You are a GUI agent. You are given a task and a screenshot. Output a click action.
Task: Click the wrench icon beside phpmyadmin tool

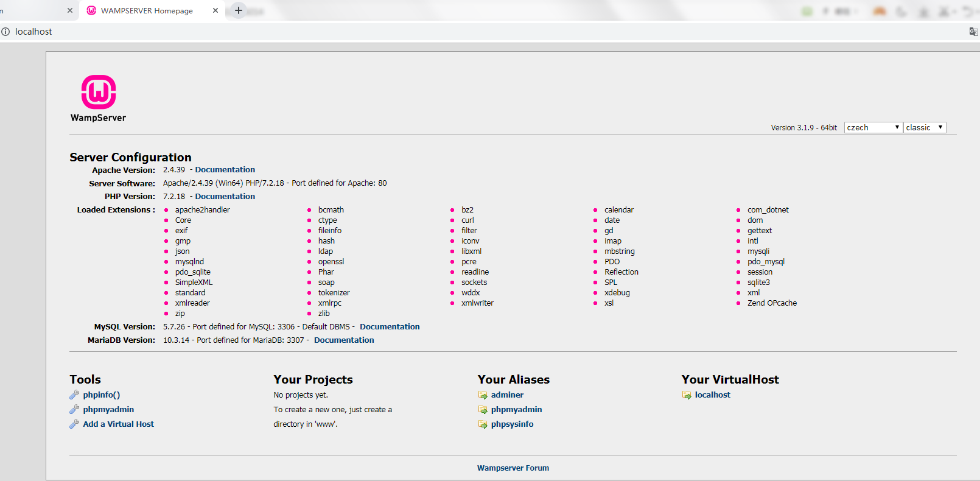point(74,410)
